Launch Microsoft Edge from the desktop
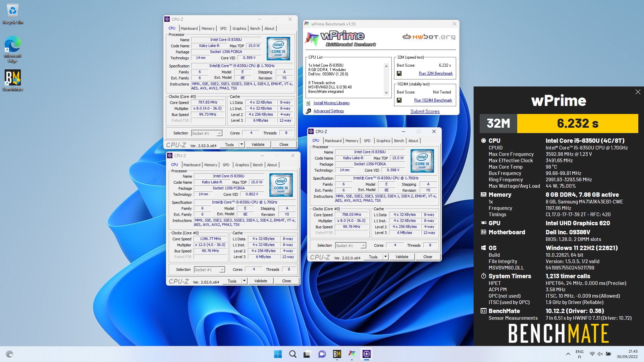 point(12,49)
